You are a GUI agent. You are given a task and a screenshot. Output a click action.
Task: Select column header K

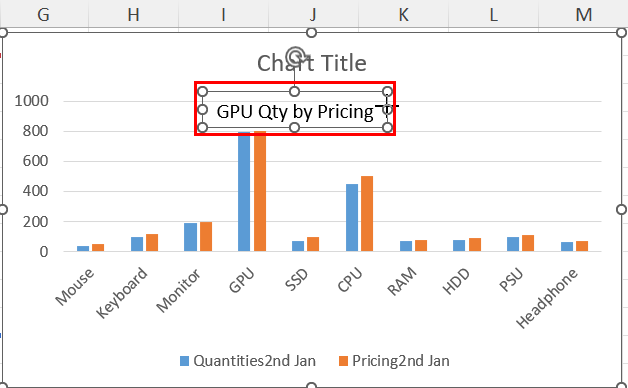pos(403,14)
